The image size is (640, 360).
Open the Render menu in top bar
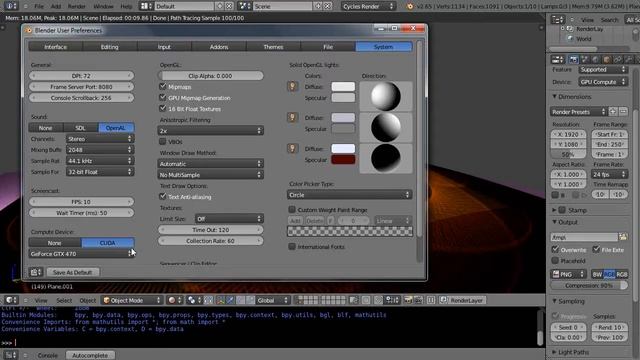tap(77, 6)
